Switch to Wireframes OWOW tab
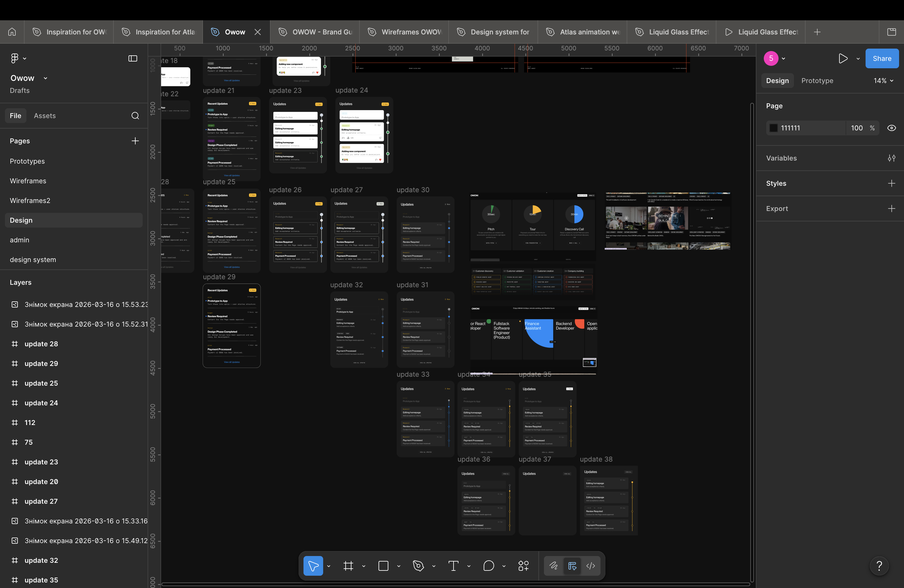Image resolution: width=904 pixels, height=588 pixels. [x=404, y=32]
